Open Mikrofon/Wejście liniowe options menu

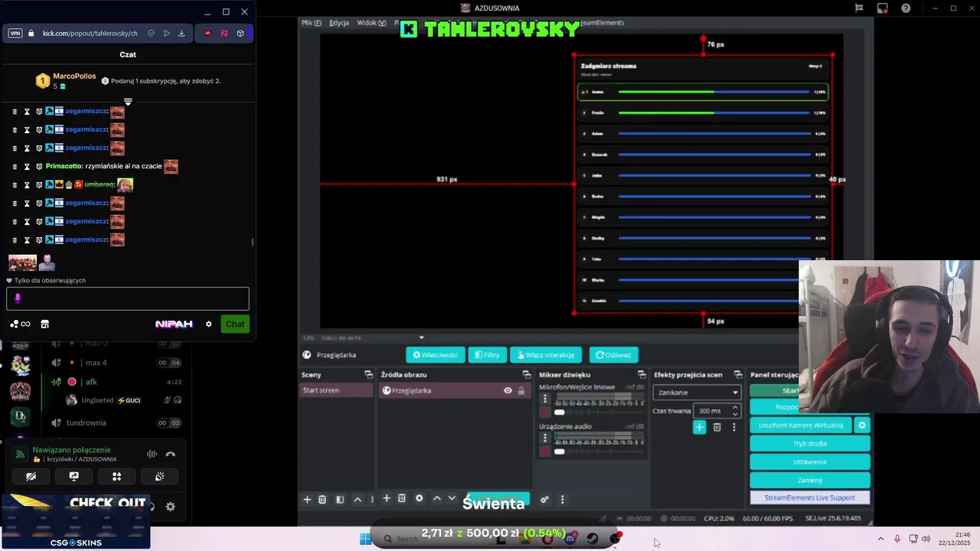545,399
